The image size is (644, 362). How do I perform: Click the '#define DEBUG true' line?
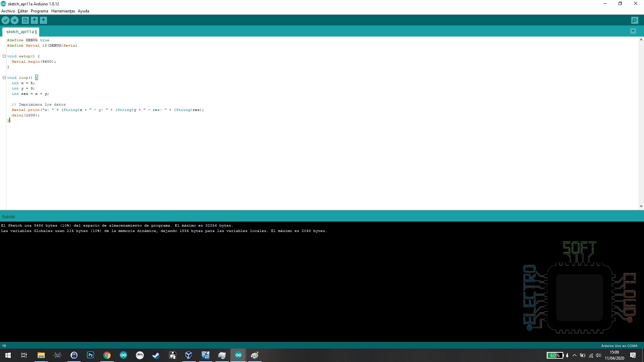(x=28, y=40)
